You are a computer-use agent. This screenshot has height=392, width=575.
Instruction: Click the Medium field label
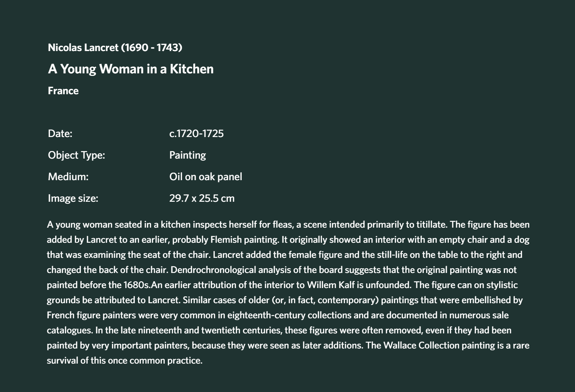click(68, 177)
